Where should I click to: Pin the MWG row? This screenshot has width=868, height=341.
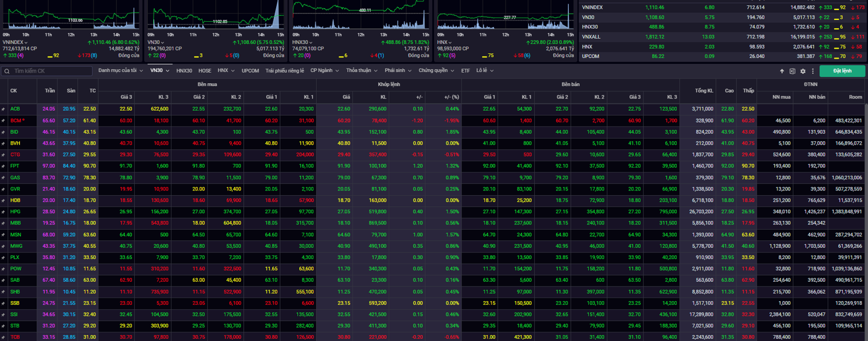click(3, 246)
